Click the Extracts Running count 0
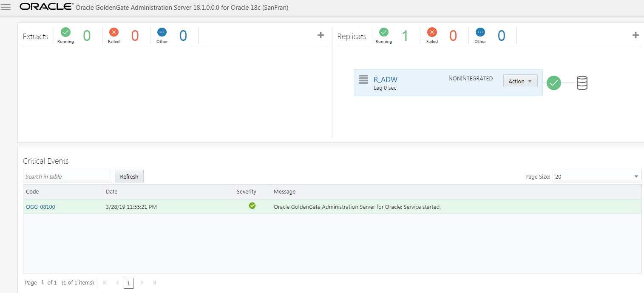644x293 pixels. pos(87,36)
